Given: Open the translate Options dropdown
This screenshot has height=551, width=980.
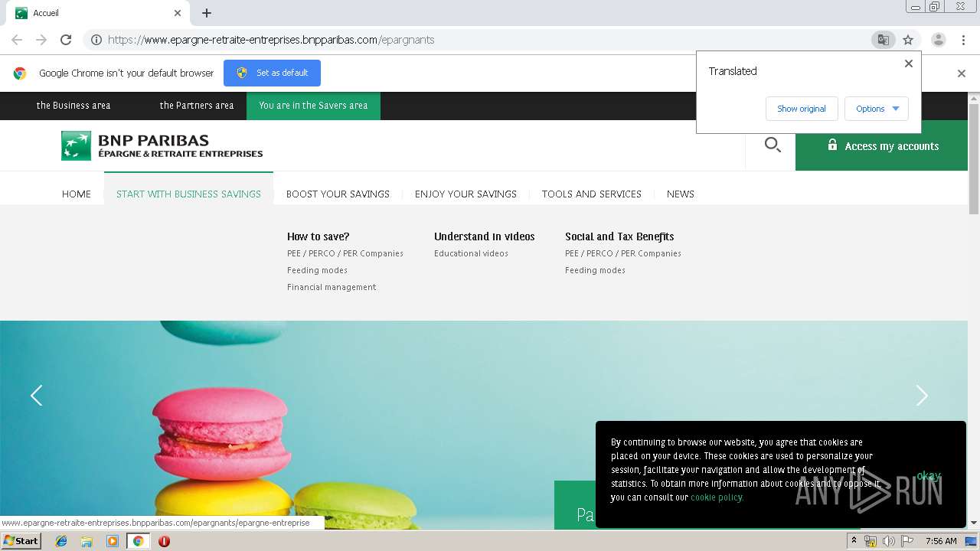Looking at the screenshot, I should click(x=877, y=109).
